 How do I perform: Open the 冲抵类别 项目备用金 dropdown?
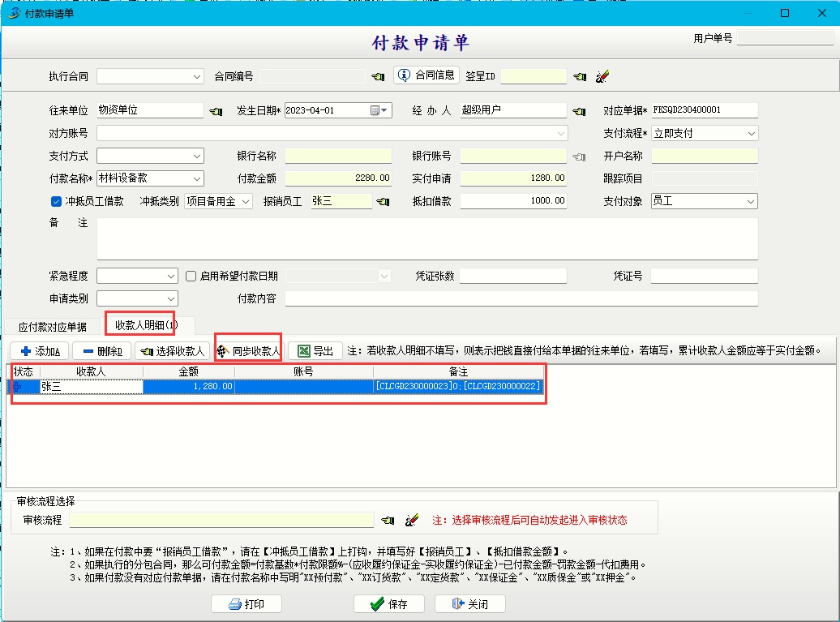point(246,201)
